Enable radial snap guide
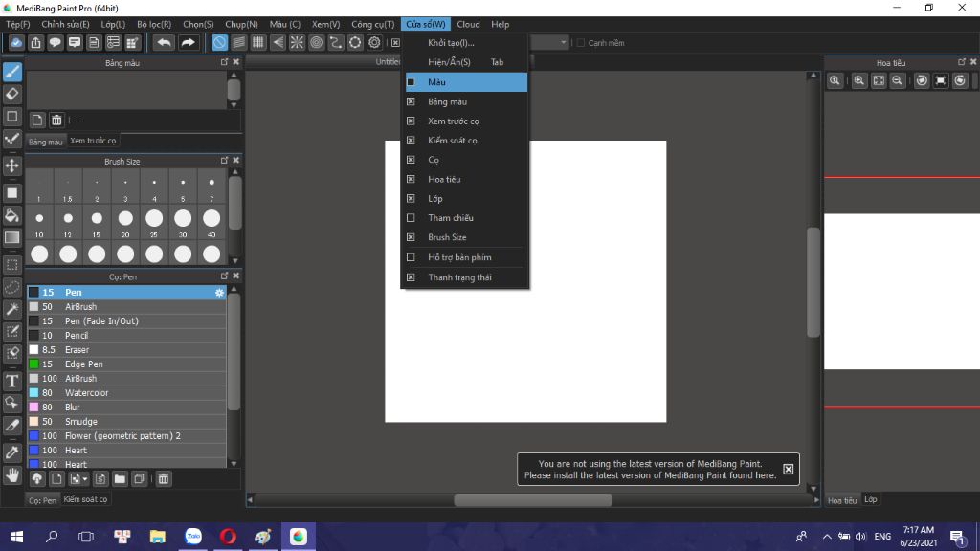Image resolution: width=980 pixels, height=551 pixels. point(297,42)
